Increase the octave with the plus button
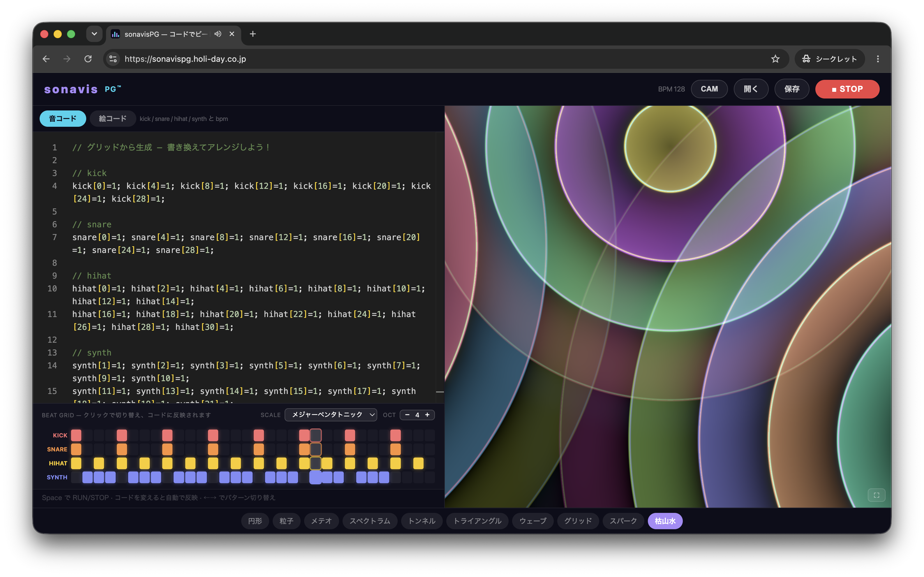924x577 pixels. (x=428, y=415)
